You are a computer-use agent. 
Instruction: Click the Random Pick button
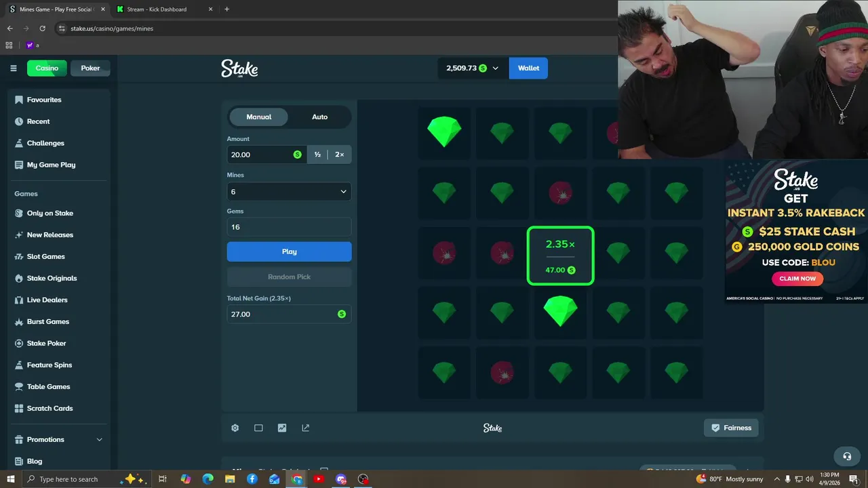point(289,277)
